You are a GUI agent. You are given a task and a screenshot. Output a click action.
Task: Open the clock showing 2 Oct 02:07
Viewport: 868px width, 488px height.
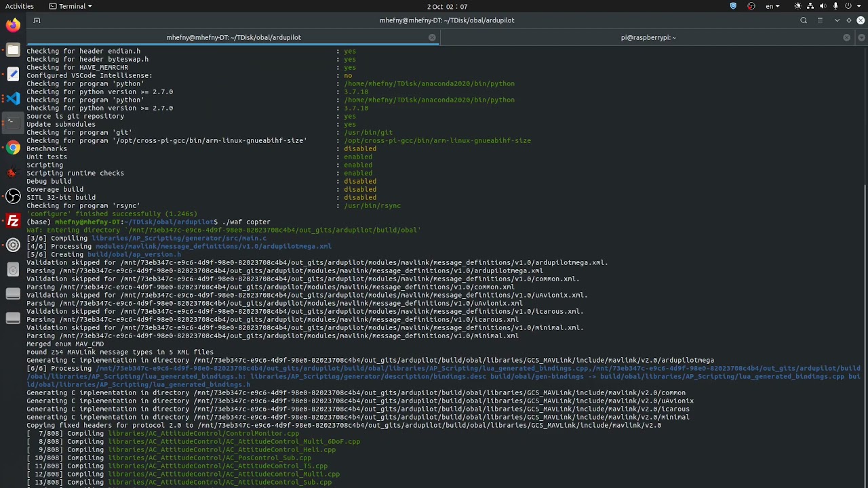(x=447, y=6)
